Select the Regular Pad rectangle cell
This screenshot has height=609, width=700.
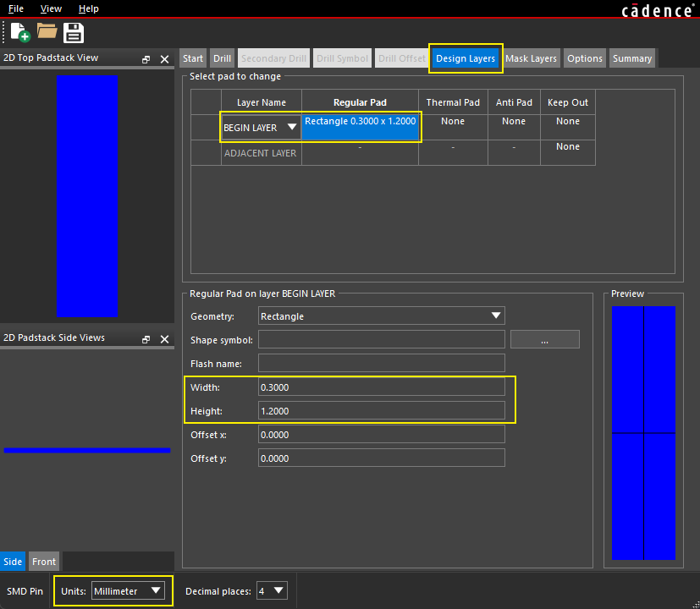point(360,127)
